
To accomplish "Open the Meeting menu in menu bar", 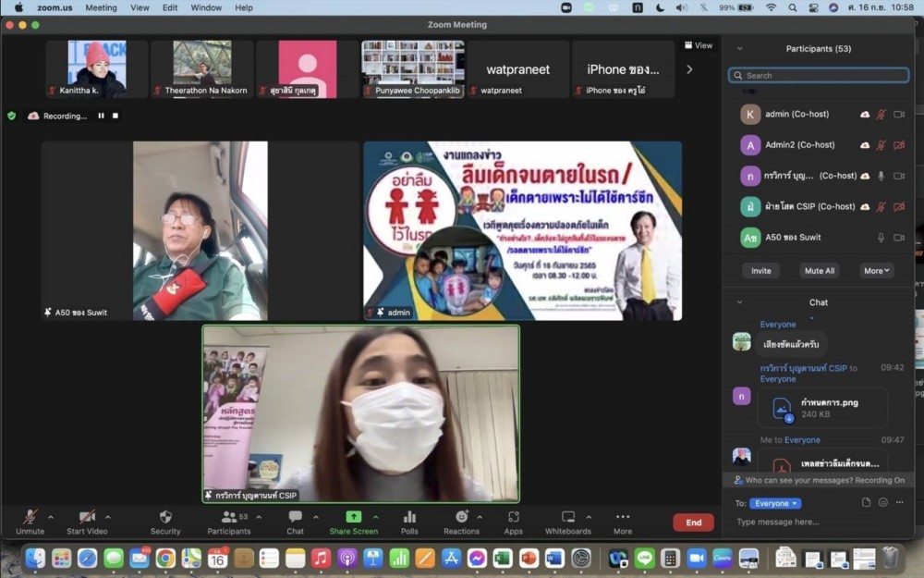I will pyautogui.click(x=101, y=7).
